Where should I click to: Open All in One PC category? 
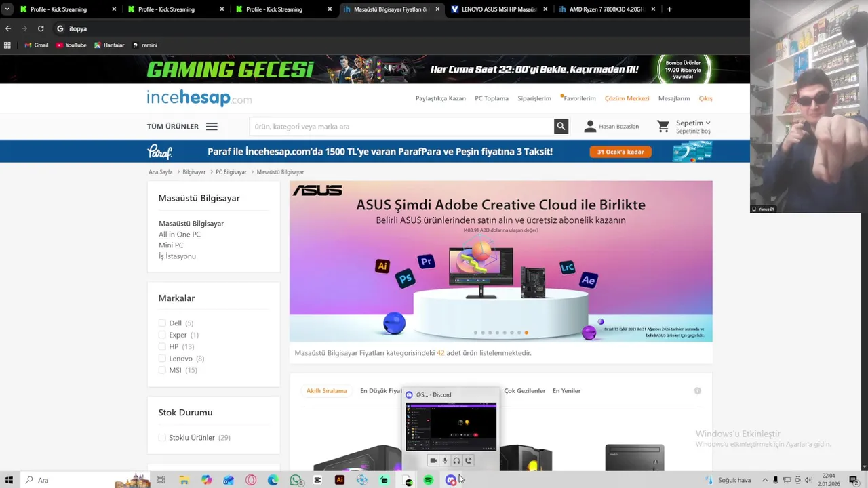click(180, 235)
